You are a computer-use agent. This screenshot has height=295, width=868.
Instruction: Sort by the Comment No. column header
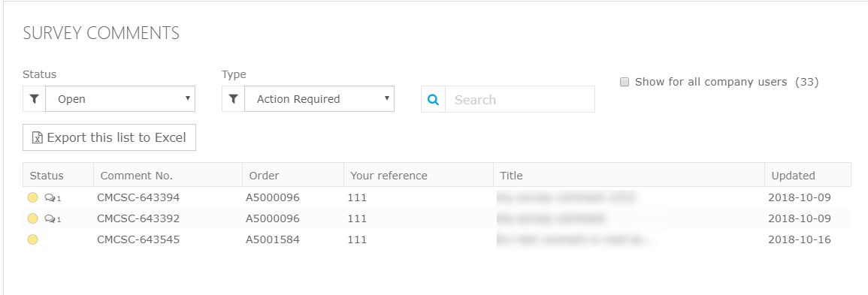pos(137,176)
